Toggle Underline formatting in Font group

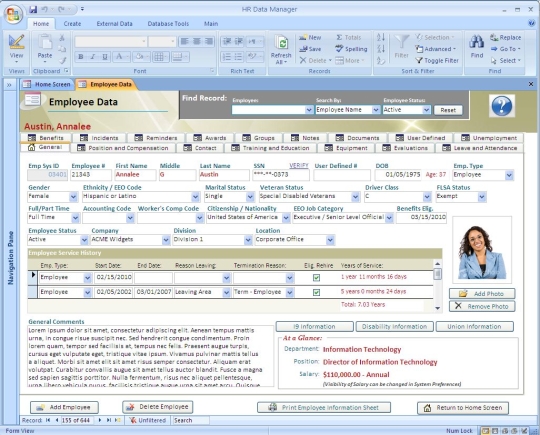105,57
